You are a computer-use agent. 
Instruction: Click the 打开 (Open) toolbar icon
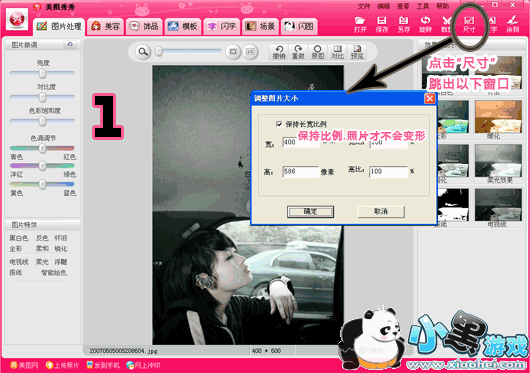[x=360, y=25]
